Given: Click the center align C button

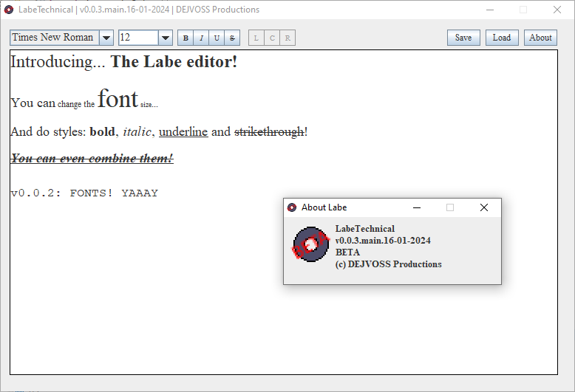Looking at the screenshot, I should click(x=271, y=38).
